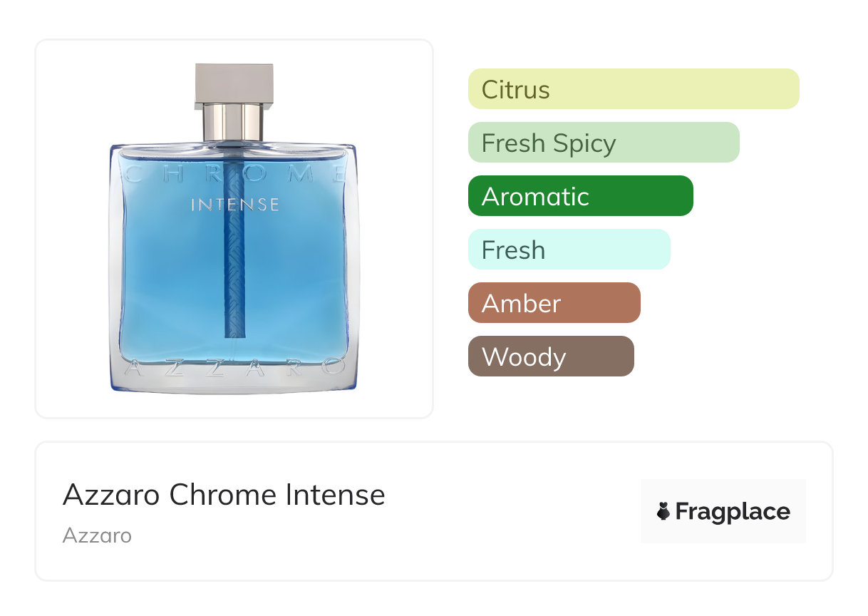Select the Citrus accord bar
The image size is (868, 616).
633,89
